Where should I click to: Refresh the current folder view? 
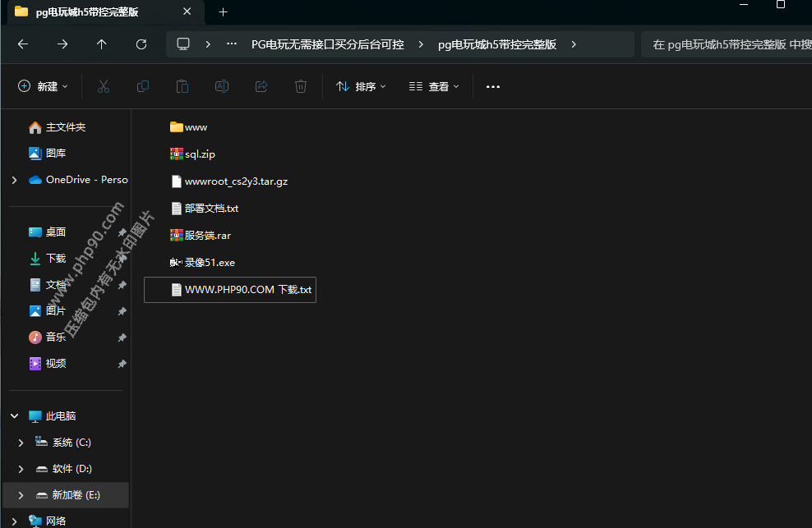pos(141,44)
